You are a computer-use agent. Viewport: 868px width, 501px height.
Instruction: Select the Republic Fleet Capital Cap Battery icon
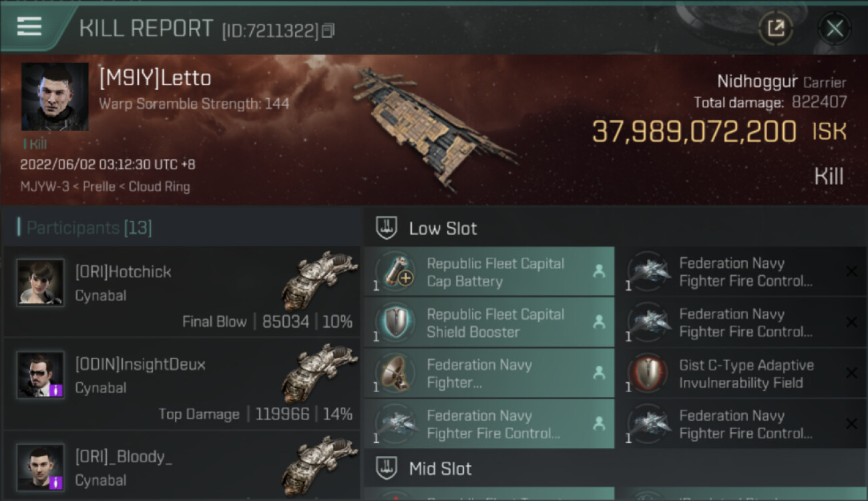pyautogui.click(x=396, y=272)
